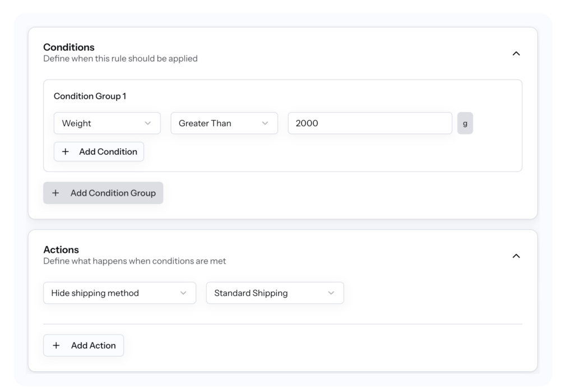Image resolution: width=574 pixels, height=392 pixels.
Task: Click the Condition Group 1 label
Action: click(x=90, y=96)
